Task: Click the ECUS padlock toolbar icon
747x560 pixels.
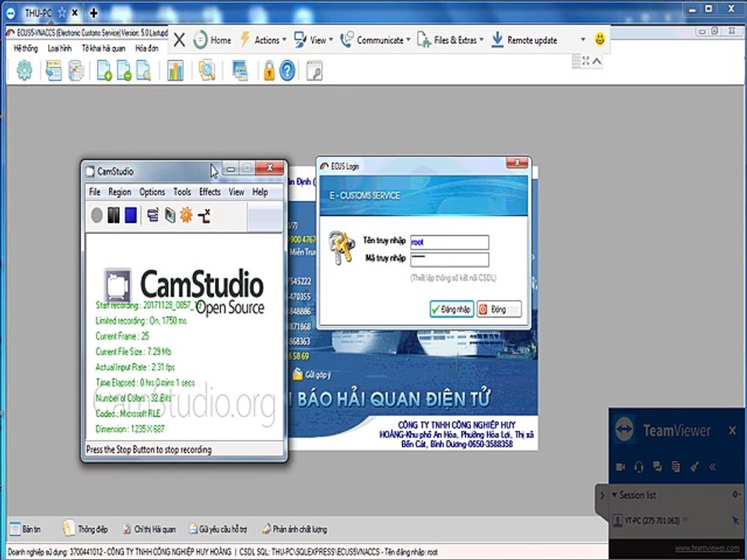Action: pyautogui.click(x=269, y=71)
